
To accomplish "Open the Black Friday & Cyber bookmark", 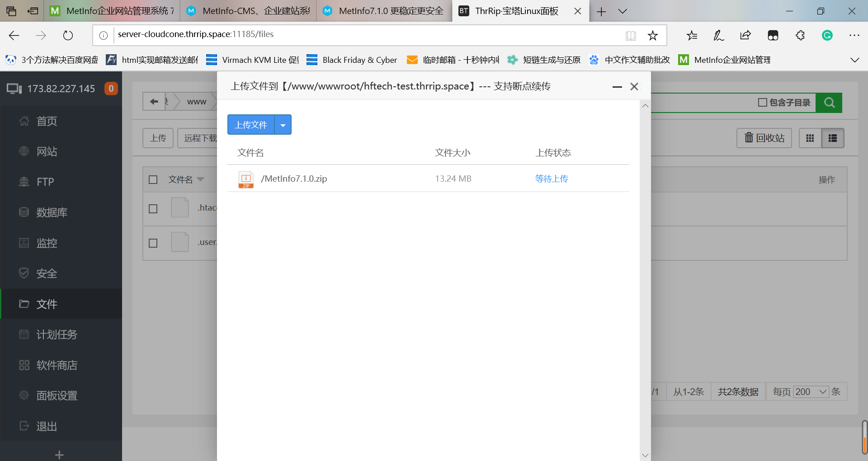I will click(x=352, y=60).
